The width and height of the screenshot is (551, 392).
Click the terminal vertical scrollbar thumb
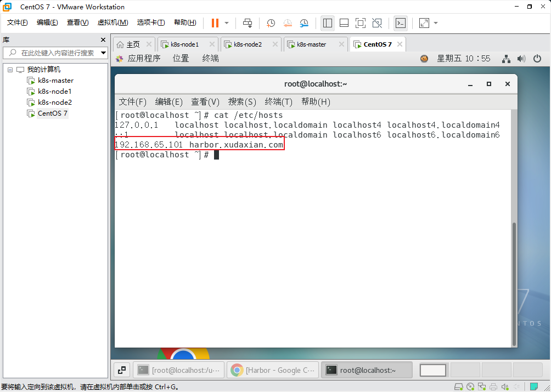(514, 283)
